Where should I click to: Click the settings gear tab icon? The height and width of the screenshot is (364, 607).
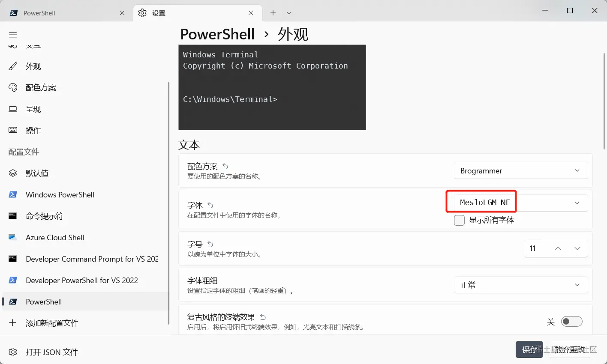142,13
